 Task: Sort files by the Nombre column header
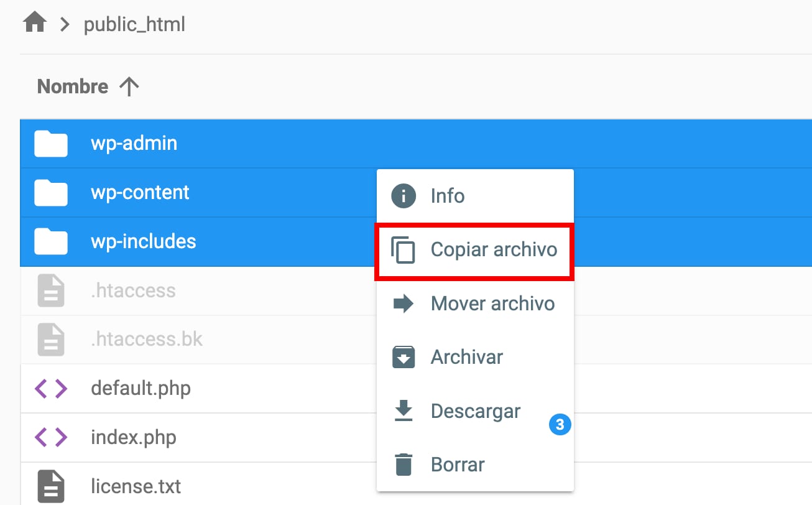tap(73, 86)
